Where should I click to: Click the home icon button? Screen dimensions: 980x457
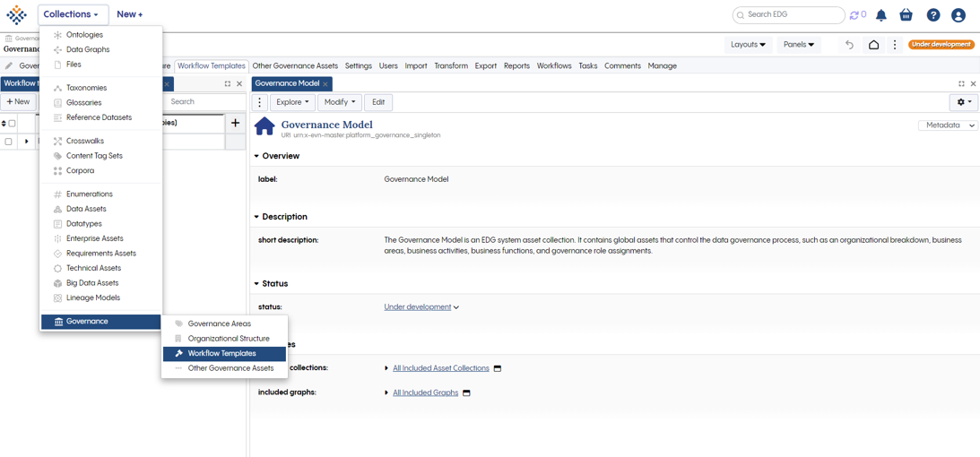coord(873,45)
